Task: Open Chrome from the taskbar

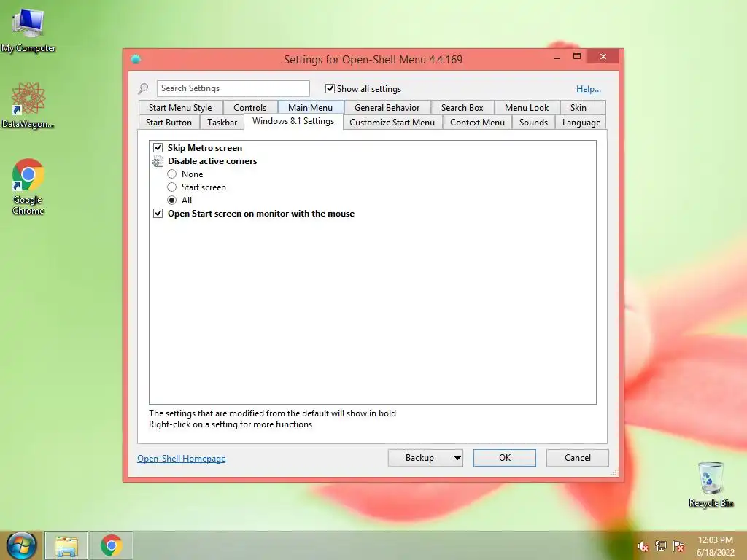Action: click(x=111, y=545)
